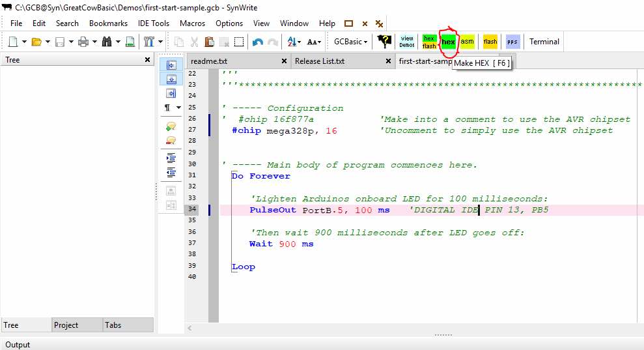Viewport: 644px width, 350px height.
Task: Click the Copy icon
Action: 179,42
